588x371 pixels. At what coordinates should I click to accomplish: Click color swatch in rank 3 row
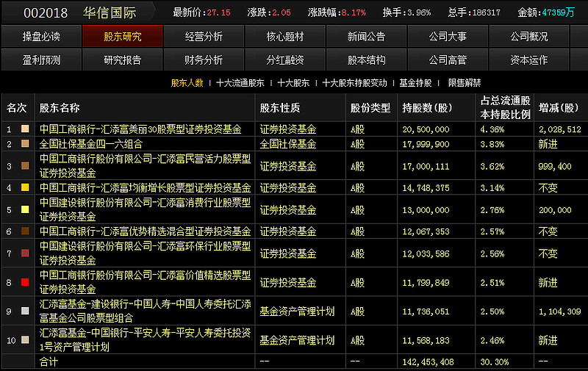tap(25, 165)
